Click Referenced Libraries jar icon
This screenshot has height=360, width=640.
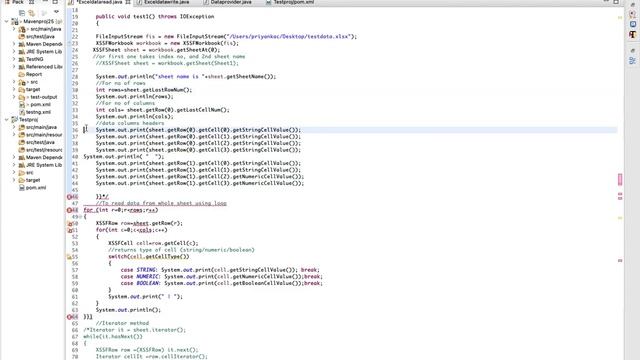[x=22, y=67]
